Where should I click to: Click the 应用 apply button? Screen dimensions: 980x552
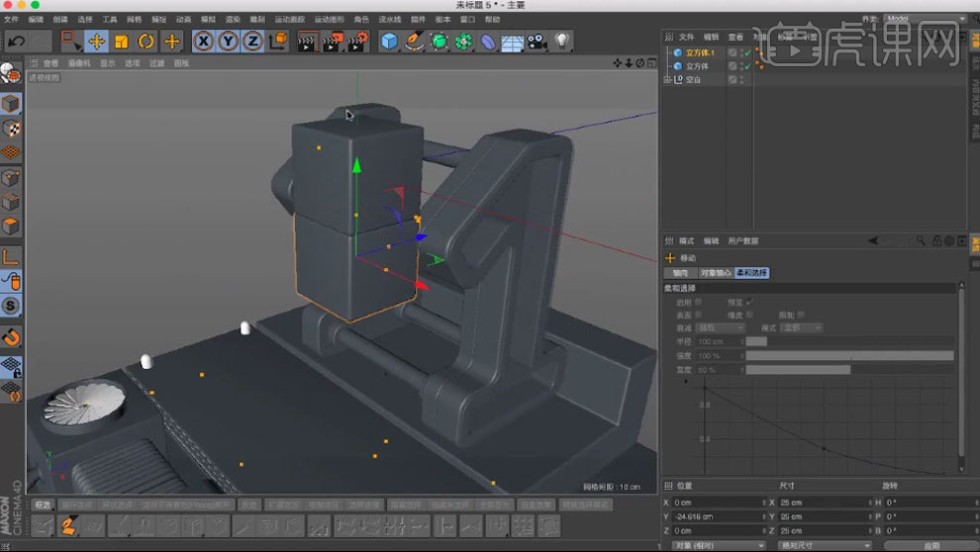click(931, 545)
